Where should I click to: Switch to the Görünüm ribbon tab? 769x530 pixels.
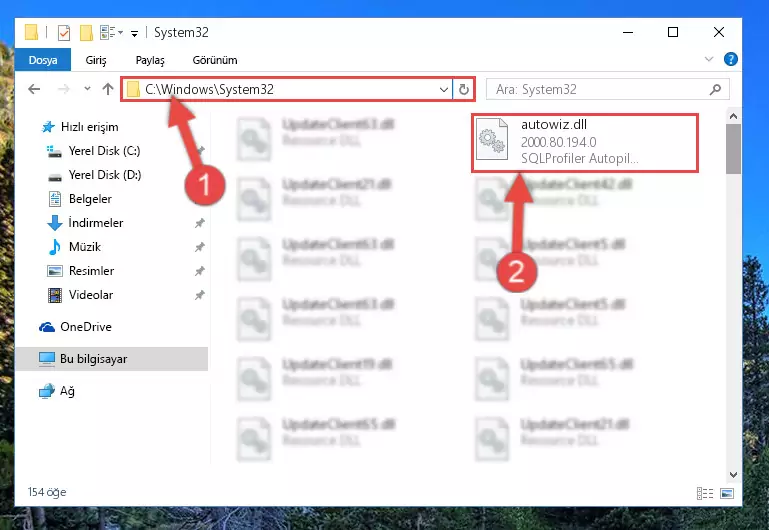(215, 60)
